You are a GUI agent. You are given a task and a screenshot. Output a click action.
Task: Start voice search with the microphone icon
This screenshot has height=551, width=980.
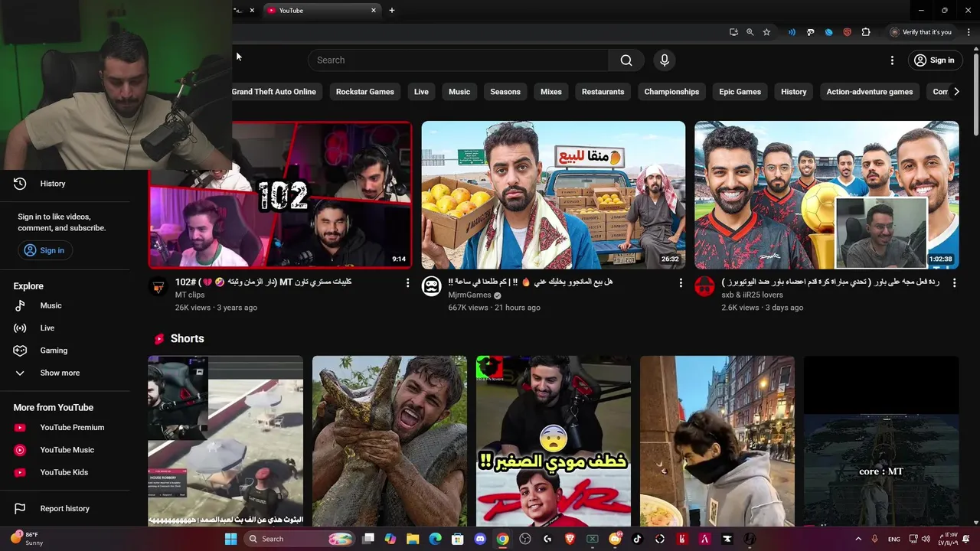(665, 60)
